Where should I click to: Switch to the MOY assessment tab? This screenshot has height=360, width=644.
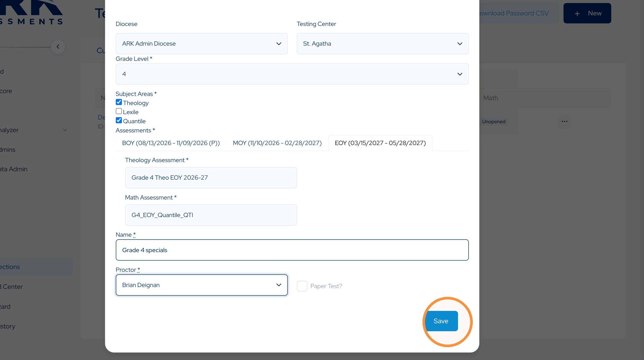(277, 143)
